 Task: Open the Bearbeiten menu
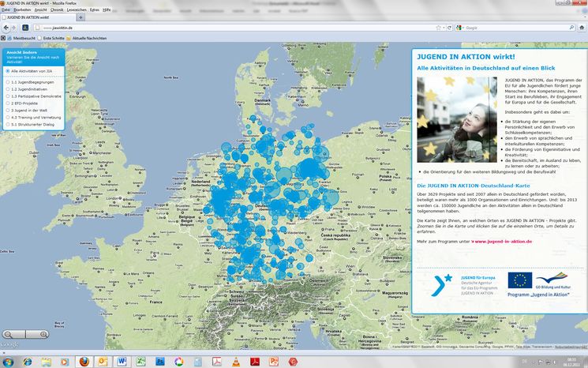click(22, 9)
